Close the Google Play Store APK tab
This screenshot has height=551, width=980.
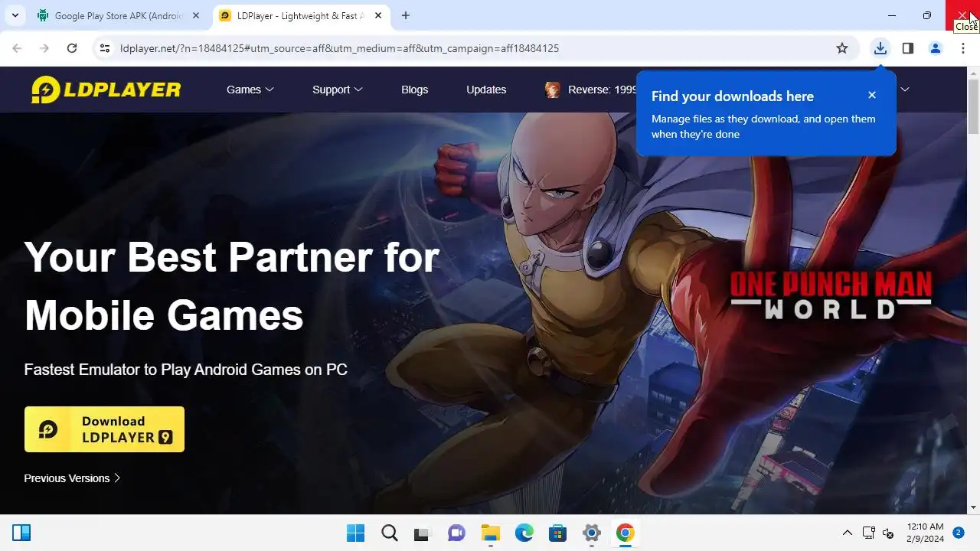pyautogui.click(x=195, y=15)
